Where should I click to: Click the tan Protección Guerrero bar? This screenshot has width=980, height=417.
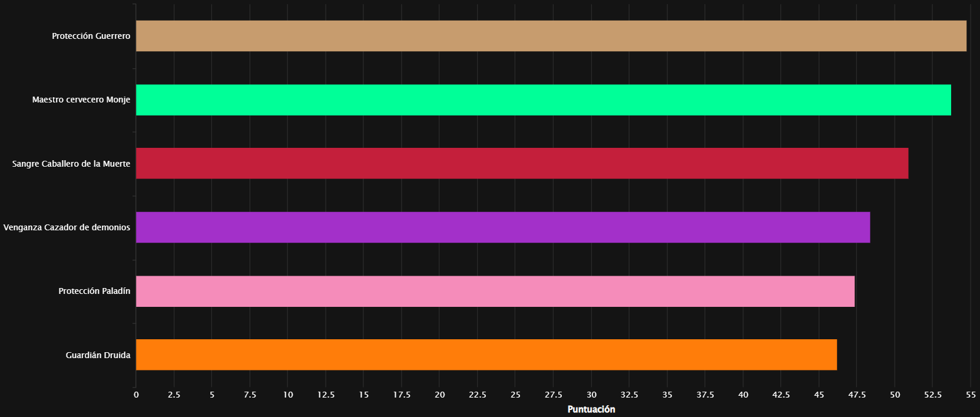pyautogui.click(x=551, y=36)
